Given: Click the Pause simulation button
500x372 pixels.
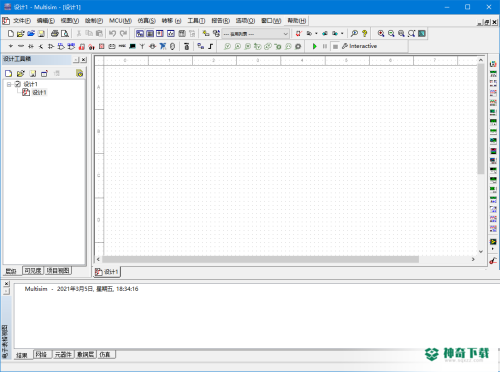Looking at the screenshot, I should pos(325,46).
